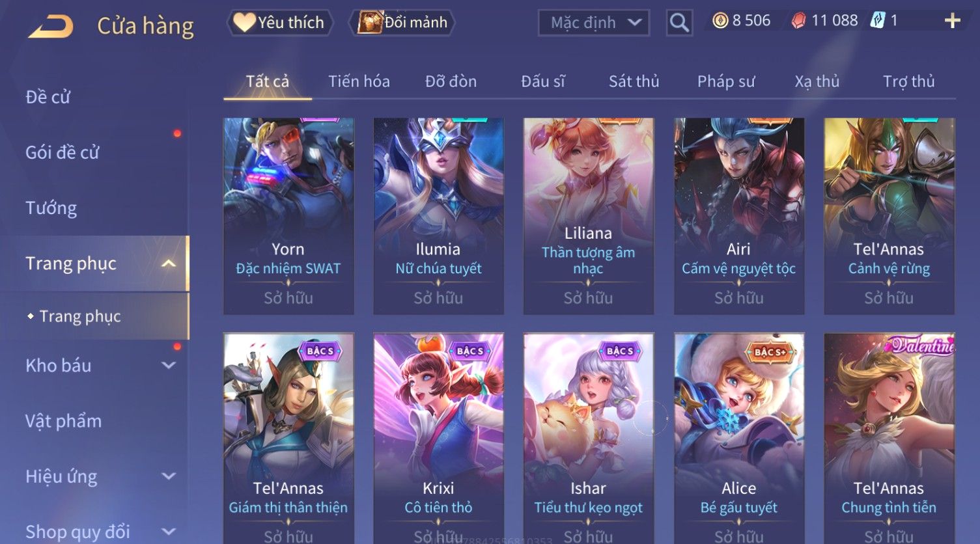Viewport: 980px width, 544px height.
Task: Open Đổi mảnh chest exchange
Action: (x=402, y=23)
